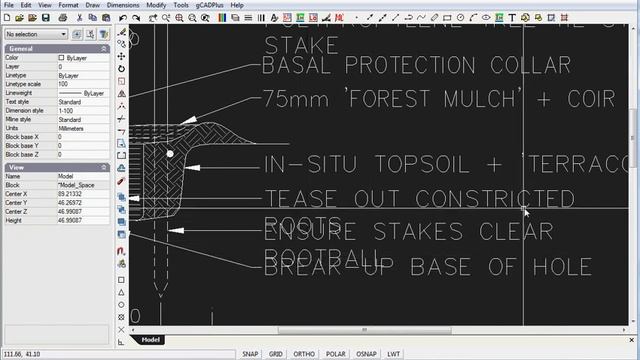
Task: Open the Units Millimeters value
Action: pos(83,128)
